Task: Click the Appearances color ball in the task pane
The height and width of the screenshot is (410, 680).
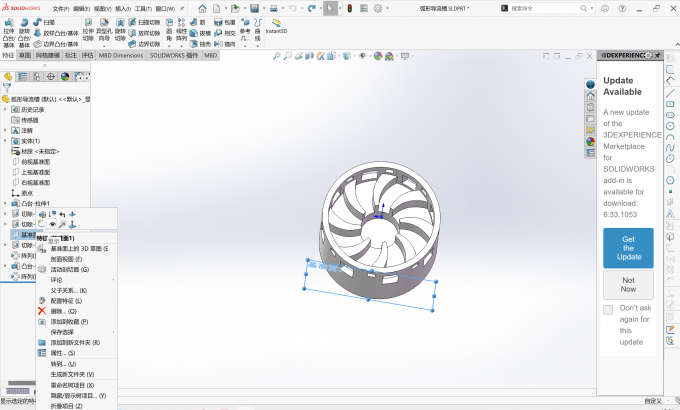Action: (590, 141)
